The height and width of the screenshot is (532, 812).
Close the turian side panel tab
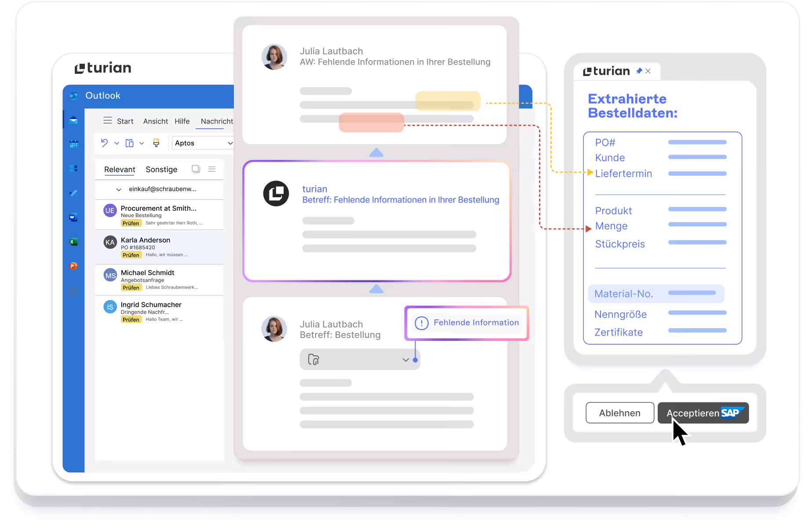click(x=648, y=71)
